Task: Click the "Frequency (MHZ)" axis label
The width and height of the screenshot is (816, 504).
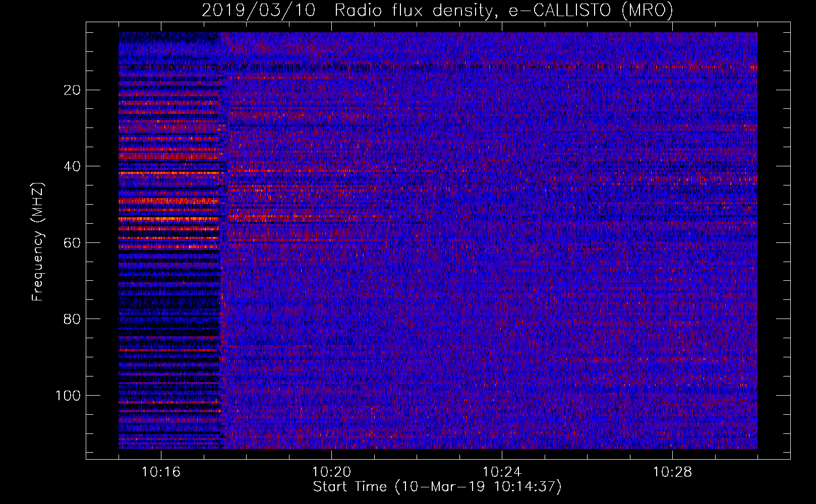Action: pyautogui.click(x=38, y=242)
